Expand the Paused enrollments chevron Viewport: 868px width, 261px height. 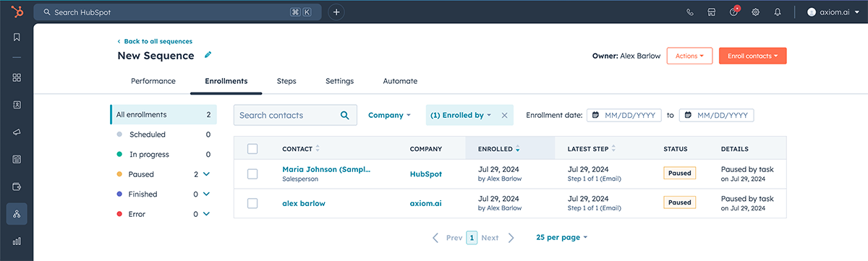point(206,174)
